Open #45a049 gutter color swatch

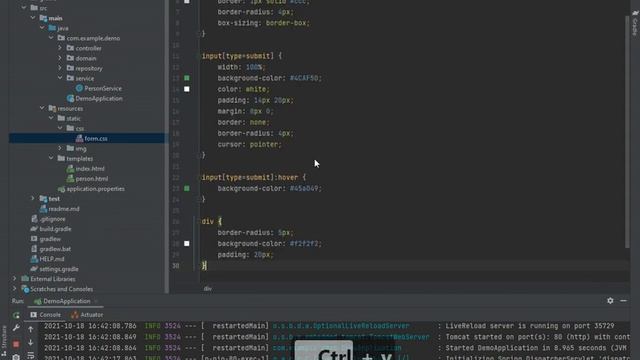coord(187,188)
